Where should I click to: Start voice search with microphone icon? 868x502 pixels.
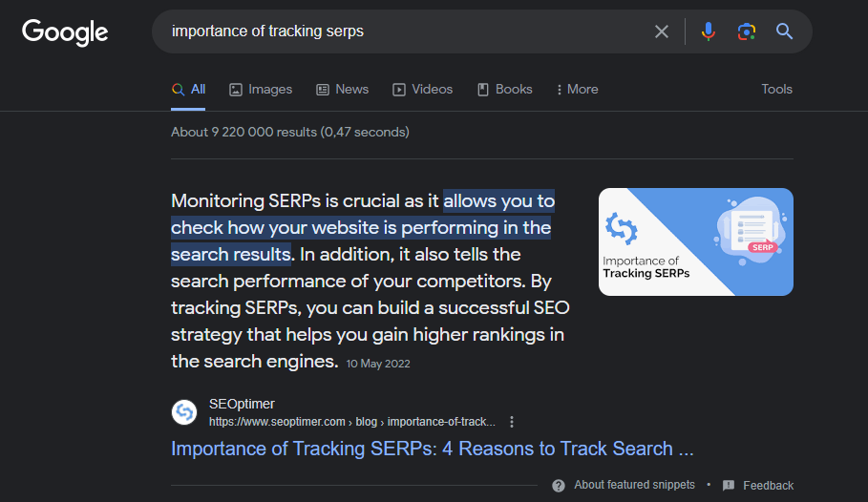708,31
